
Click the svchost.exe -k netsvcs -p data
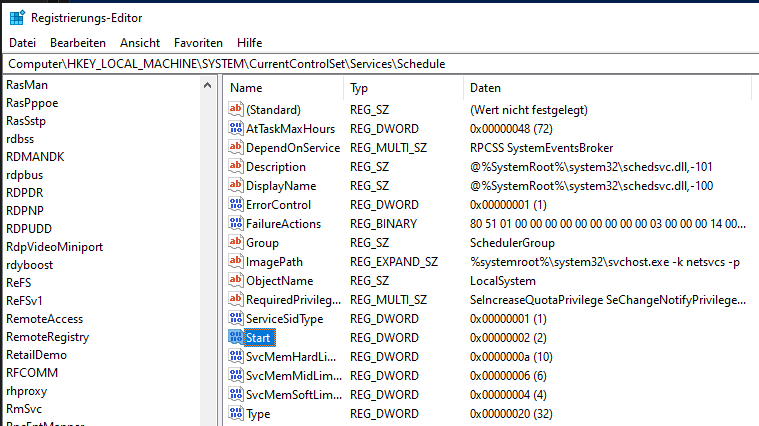[605, 262]
